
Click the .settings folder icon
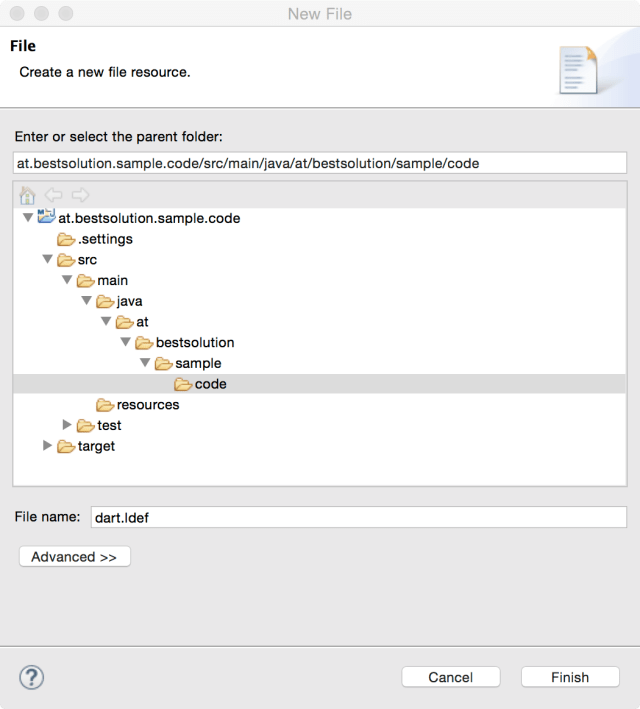(66, 239)
